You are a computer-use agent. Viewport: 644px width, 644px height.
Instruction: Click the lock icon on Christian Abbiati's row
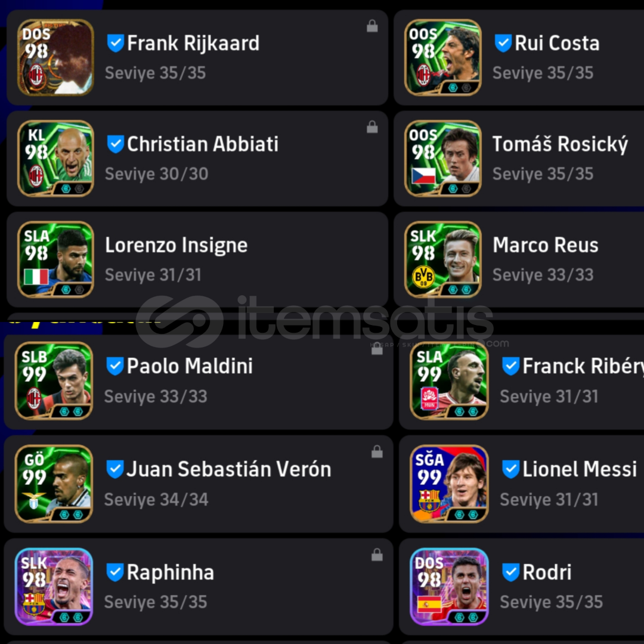pos(372,127)
